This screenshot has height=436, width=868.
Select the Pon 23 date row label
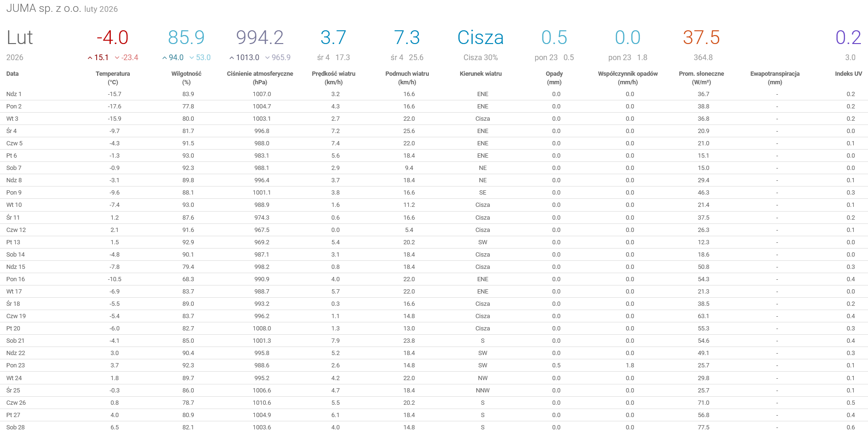pyautogui.click(x=16, y=365)
